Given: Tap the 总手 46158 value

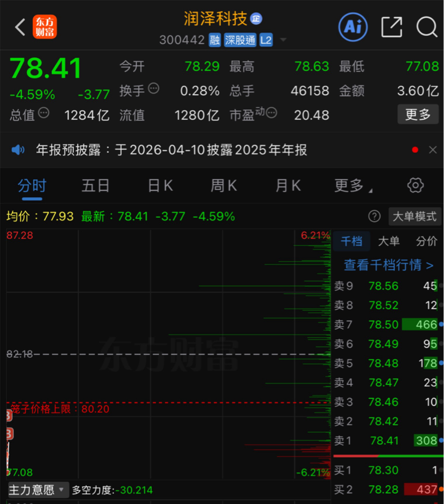Looking at the screenshot, I should [x=310, y=91].
